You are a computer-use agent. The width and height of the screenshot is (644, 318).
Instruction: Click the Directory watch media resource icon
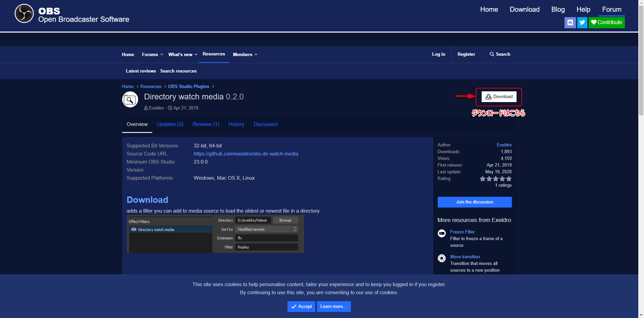[x=130, y=100]
